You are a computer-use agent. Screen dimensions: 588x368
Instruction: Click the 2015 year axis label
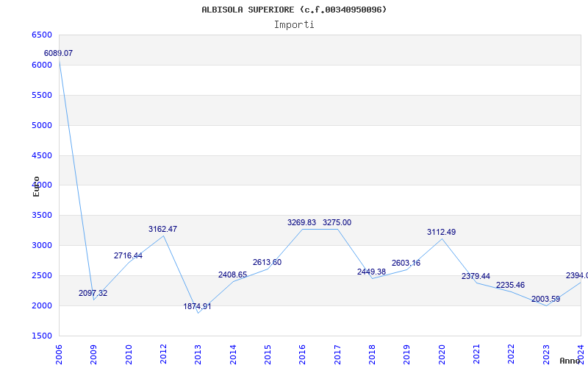click(268, 355)
